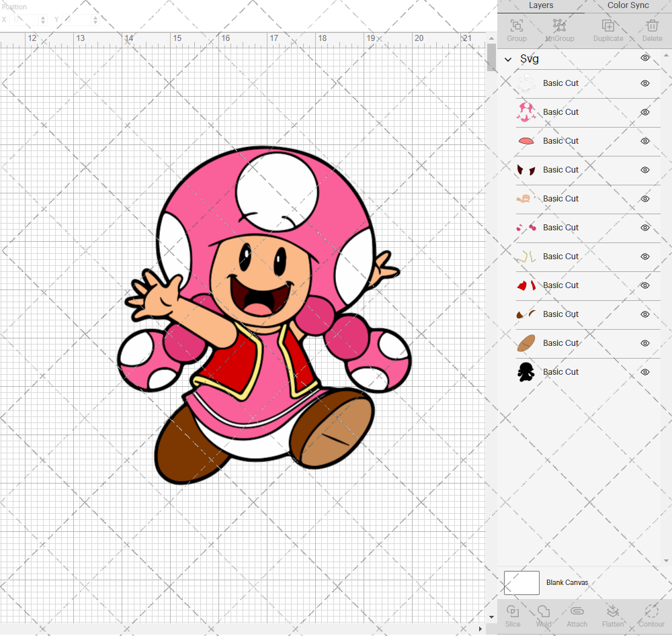
Task: Select the Blank Canvas color swatch
Action: [521, 582]
